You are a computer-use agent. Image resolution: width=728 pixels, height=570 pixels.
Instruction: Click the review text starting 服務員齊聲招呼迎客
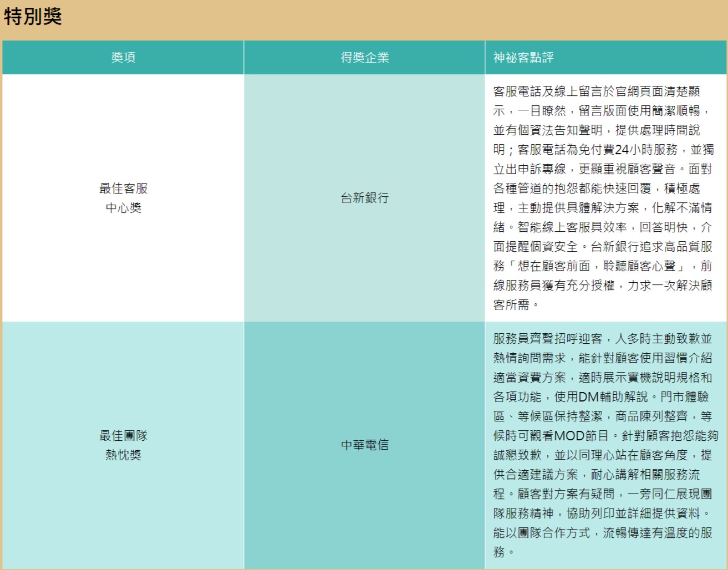click(x=605, y=445)
